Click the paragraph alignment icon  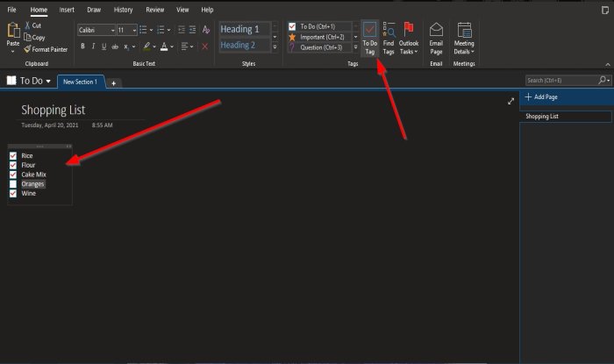pos(184,46)
